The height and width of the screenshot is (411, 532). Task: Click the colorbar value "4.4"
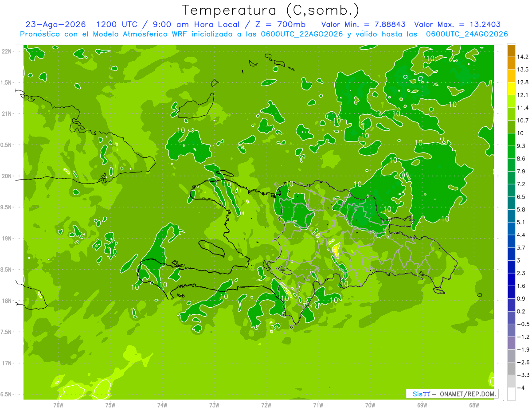(521, 235)
